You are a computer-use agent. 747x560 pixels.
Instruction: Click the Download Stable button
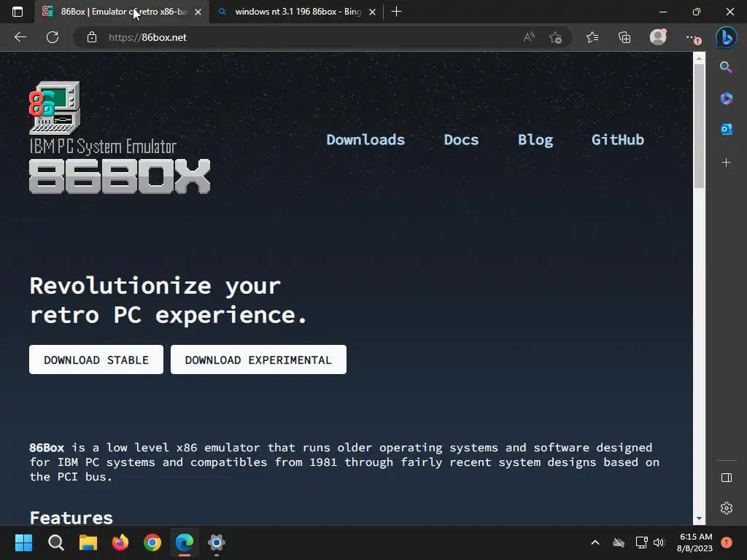96,359
